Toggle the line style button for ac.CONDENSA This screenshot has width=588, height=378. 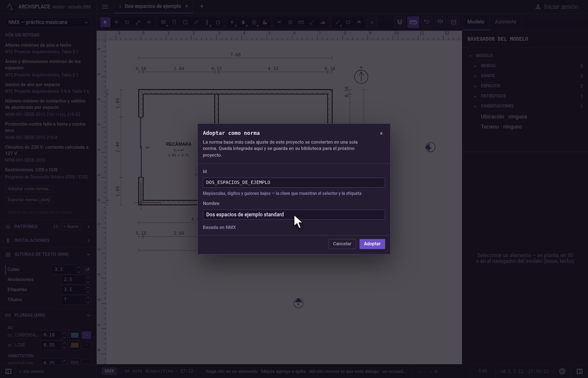click(86, 335)
